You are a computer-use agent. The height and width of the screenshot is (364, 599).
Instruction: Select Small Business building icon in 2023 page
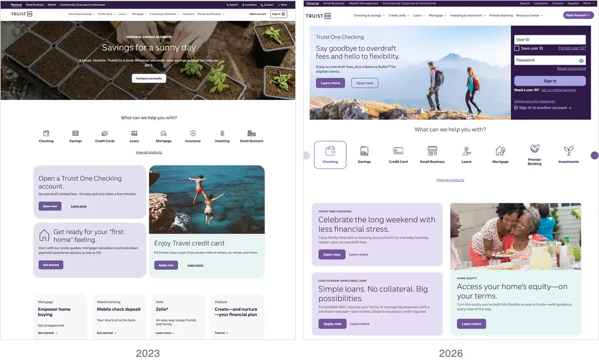click(x=252, y=134)
